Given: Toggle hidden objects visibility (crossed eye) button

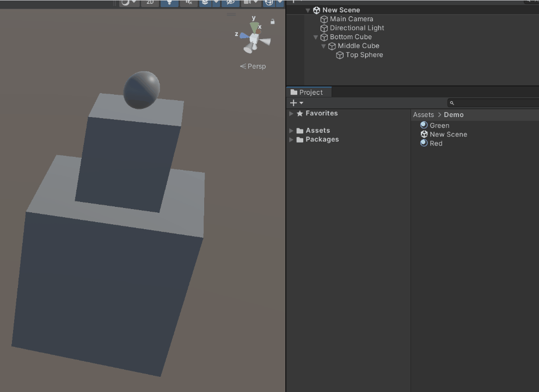Looking at the screenshot, I should pos(230,3).
